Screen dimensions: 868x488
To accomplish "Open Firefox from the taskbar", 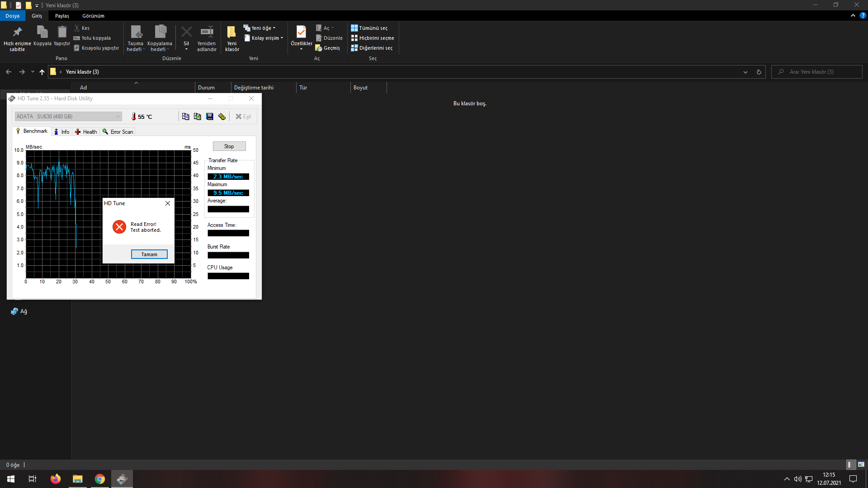I will coord(56,479).
